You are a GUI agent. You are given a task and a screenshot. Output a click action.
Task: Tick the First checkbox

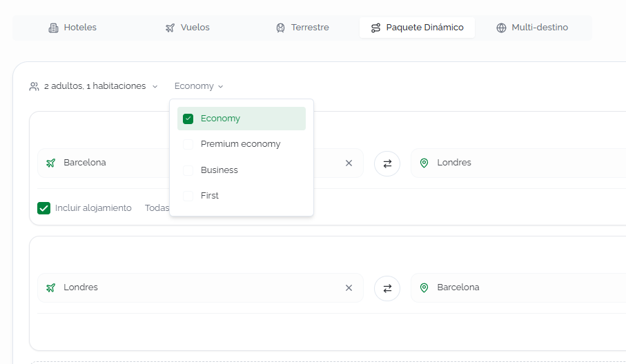tap(188, 196)
